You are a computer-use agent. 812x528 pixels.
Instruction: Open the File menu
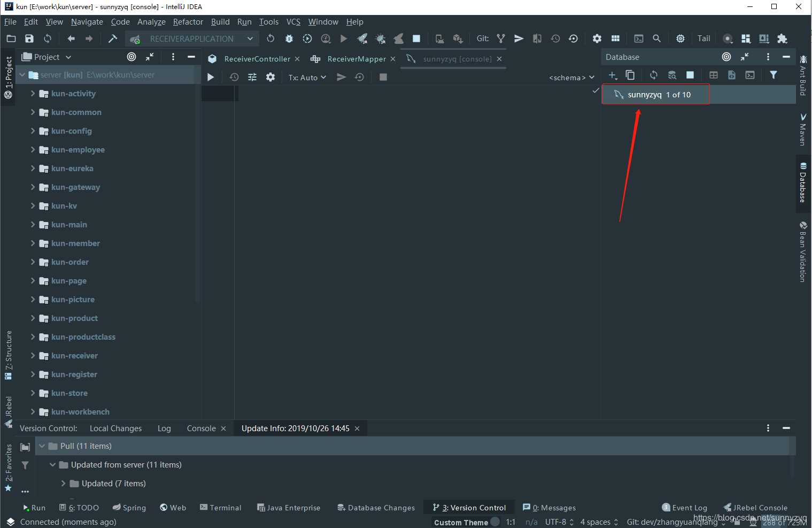coord(10,22)
